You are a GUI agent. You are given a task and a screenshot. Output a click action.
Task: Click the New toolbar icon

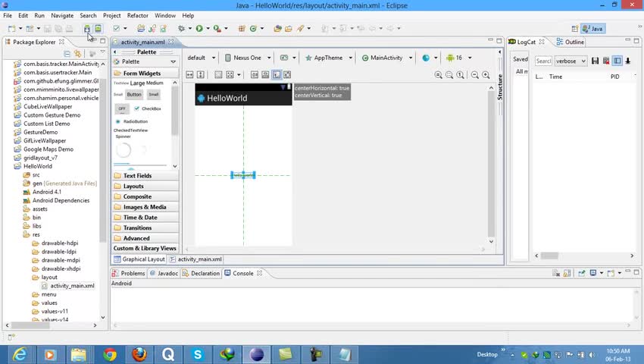11,28
